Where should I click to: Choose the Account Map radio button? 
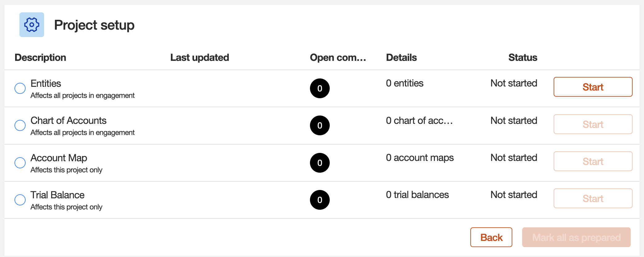click(20, 162)
